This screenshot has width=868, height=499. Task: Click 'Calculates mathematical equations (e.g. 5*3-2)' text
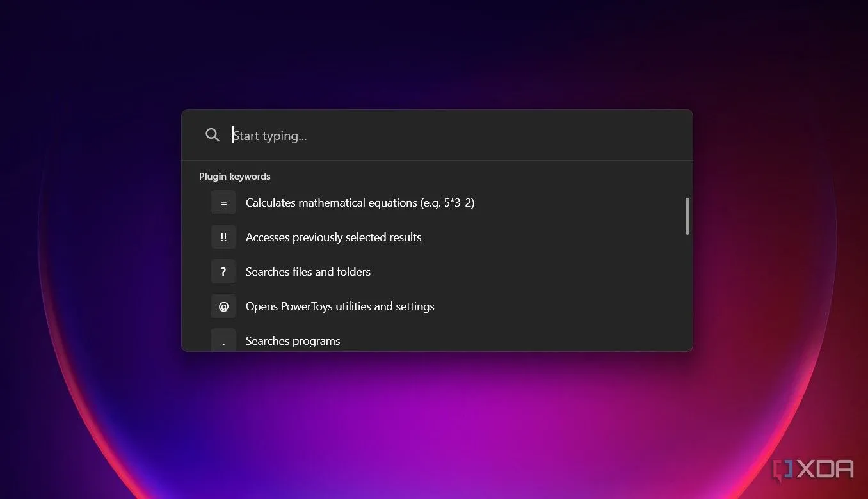coord(360,203)
